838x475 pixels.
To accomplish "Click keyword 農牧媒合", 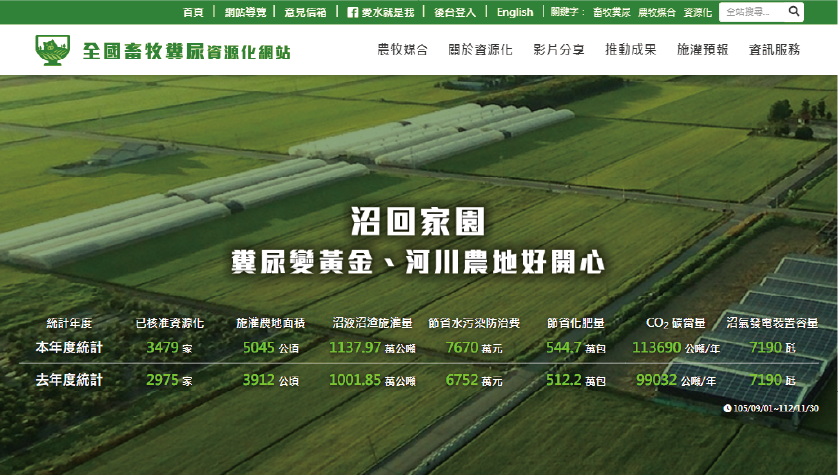I will point(657,12).
